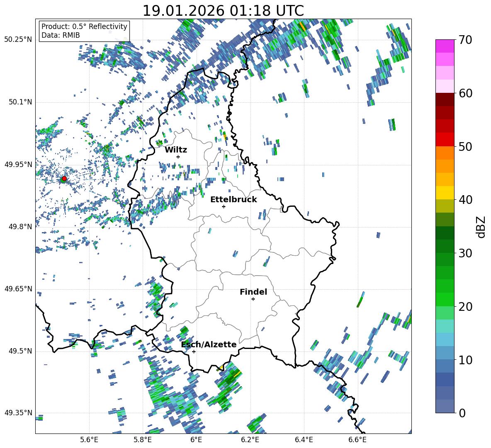The width and height of the screenshot is (491, 448).
Task: Click the Esch/Alzette station cross marker
Action: [194, 351]
